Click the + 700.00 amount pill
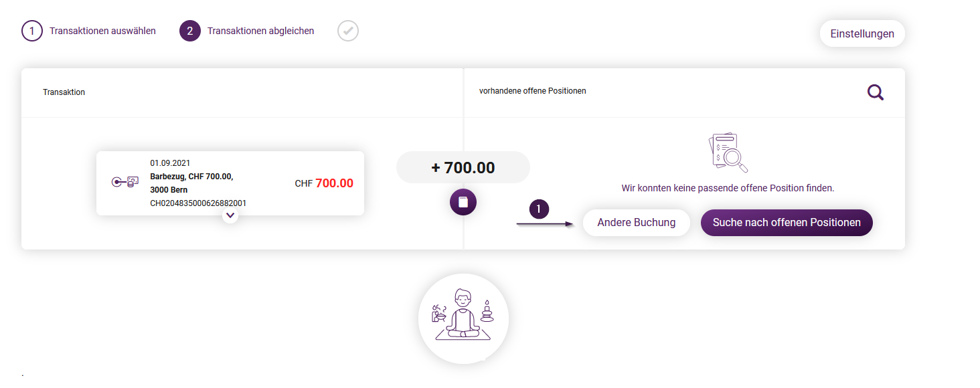Screen dimensions: 980x388 [463, 167]
